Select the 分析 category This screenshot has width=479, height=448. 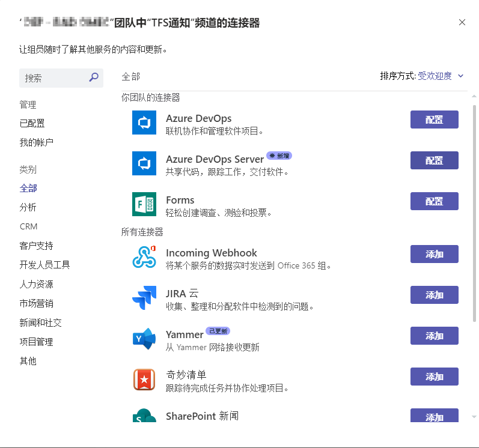(28, 207)
